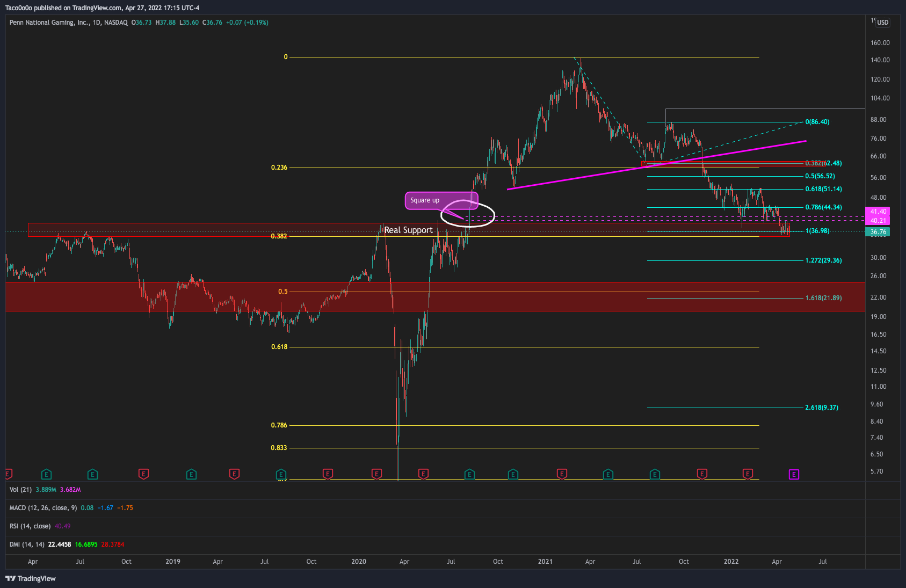Click the Fib label '1.618(21.89)'
906x588 pixels.
click(x=823, y=298)
